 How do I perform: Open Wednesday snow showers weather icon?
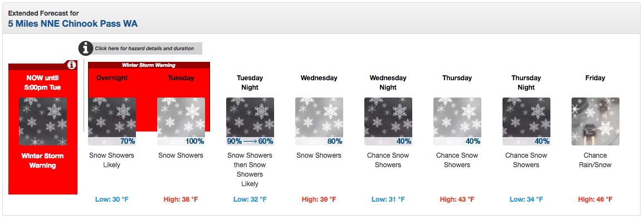(x=319, y=121)
